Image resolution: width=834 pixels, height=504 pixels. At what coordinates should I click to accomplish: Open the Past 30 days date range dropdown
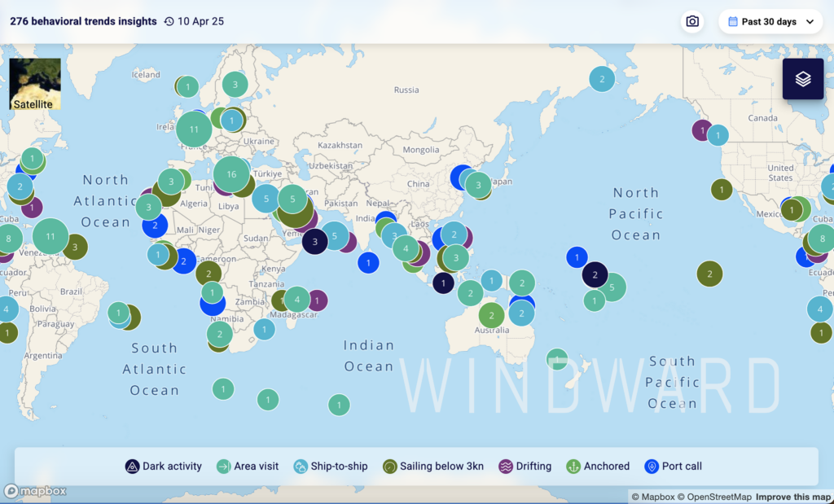click(770, 22)
